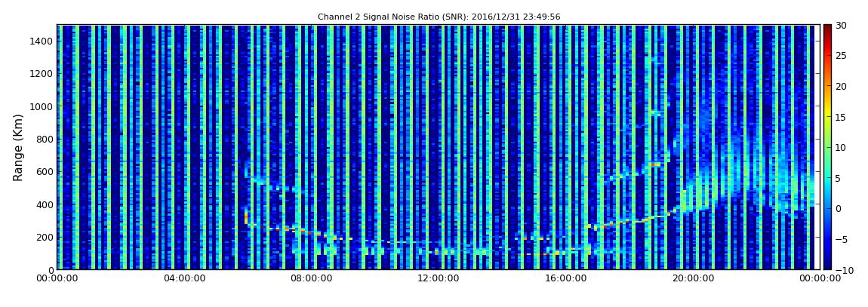Click the colorbar label 10
Viewport: 868px width, 307px height.
click(841, 147)
